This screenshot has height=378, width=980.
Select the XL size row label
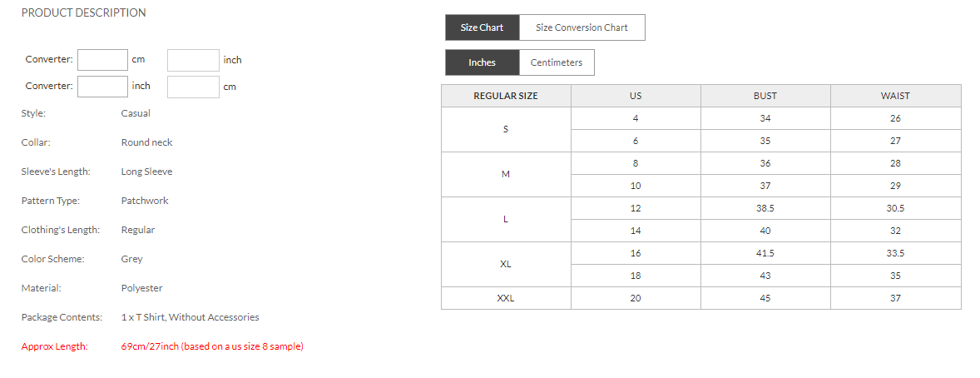pos(506,264)
